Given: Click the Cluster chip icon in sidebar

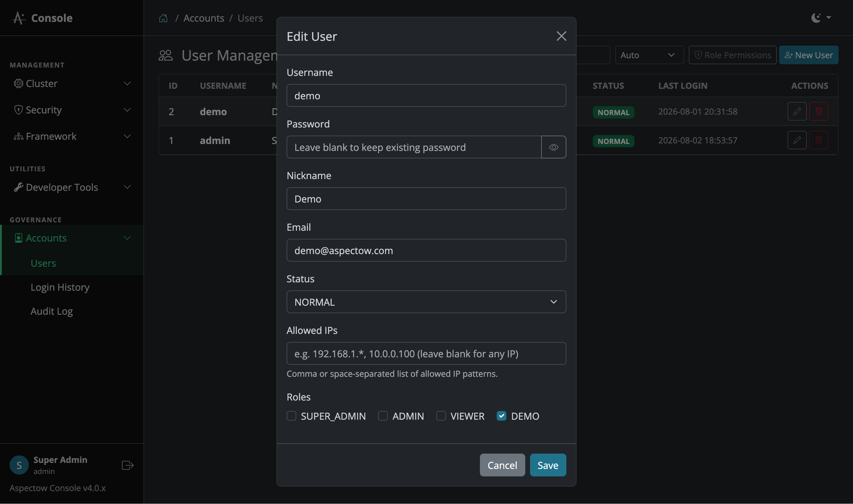Looking at the screenshot, I should pyautogui.click(x=18, y=83).
